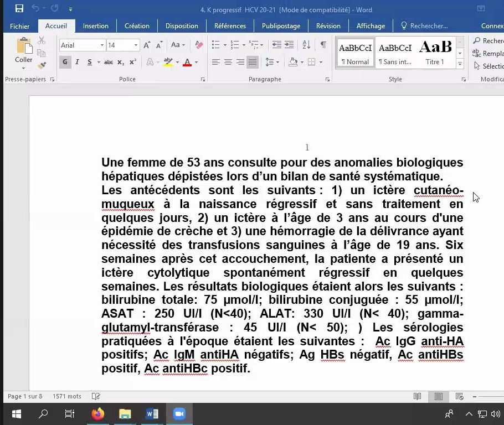Switch to the Insertion tab
Viewport: 504px width, 425px height.
[x=95, y=26]
